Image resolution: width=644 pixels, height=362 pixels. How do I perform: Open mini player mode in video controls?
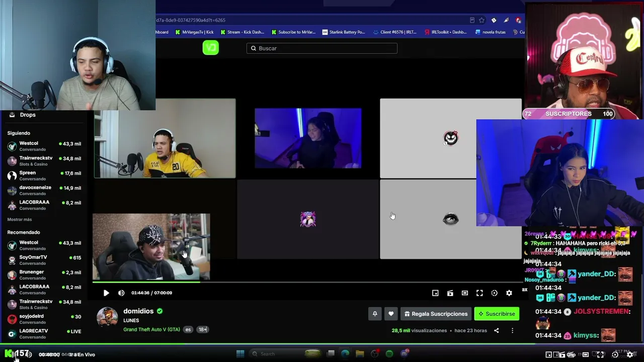tap(435, 293)
